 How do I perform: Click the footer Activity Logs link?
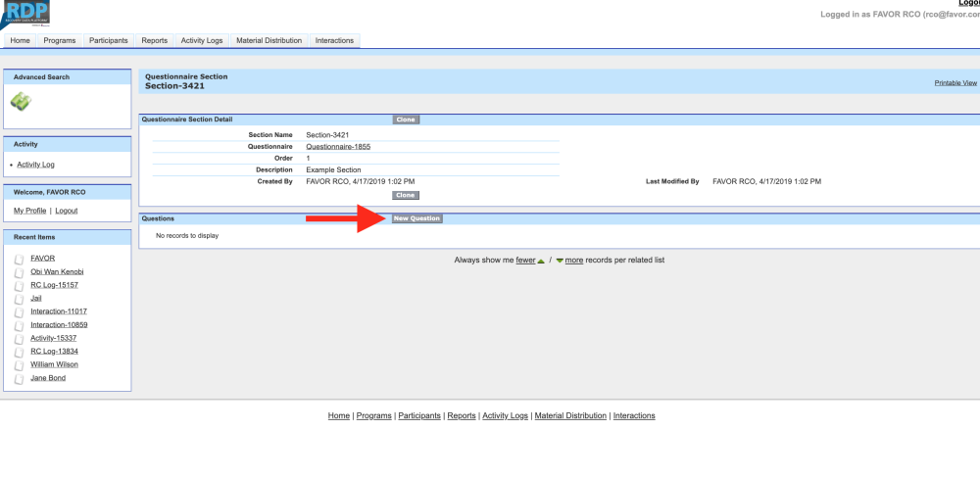(505, 416)
